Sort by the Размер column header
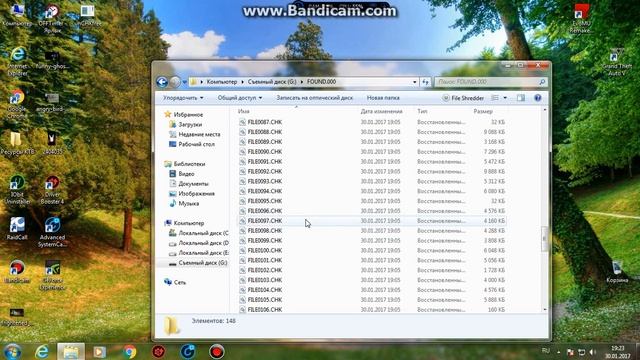 tap(483, 111)
